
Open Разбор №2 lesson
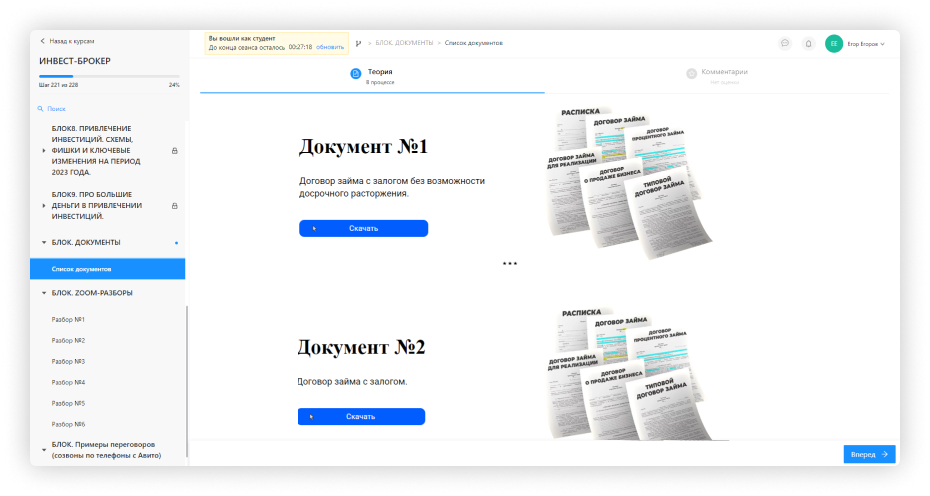point(68,341)
